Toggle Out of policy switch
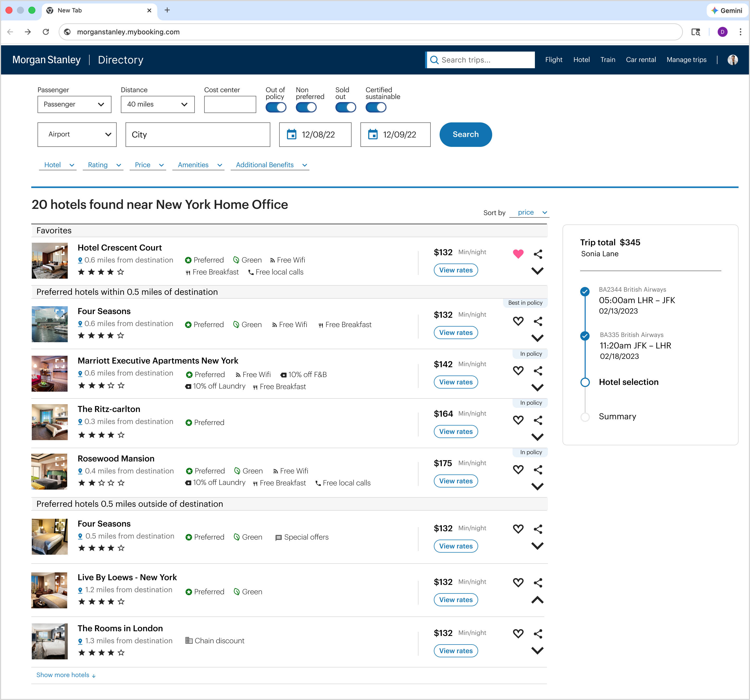 point(276,108)
